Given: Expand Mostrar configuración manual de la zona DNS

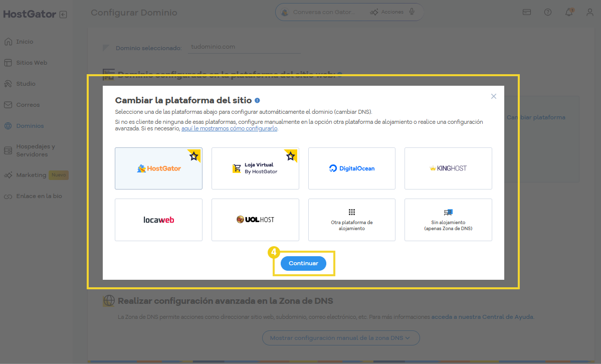Looking at the screenshot, I should (341, 338).
